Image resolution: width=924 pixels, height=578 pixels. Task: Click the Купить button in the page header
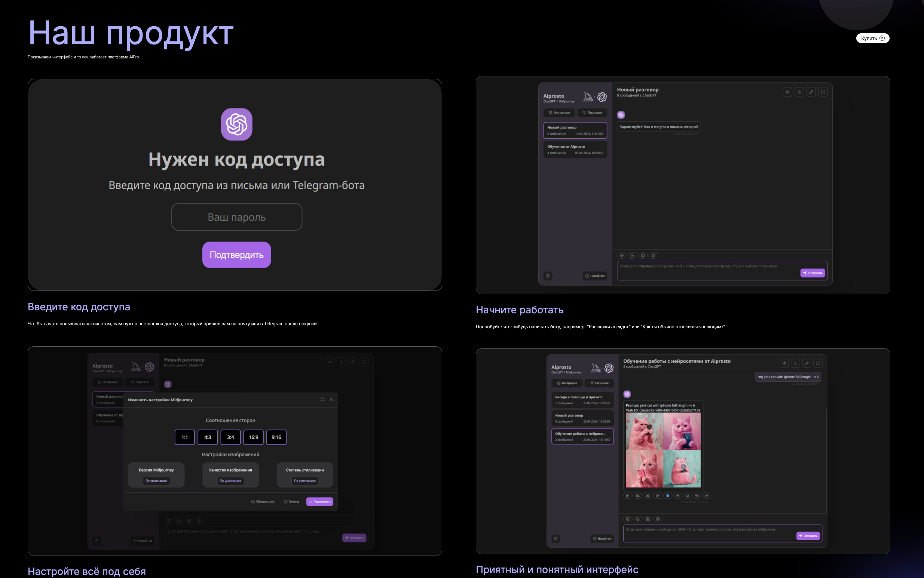tap(872, 38)
